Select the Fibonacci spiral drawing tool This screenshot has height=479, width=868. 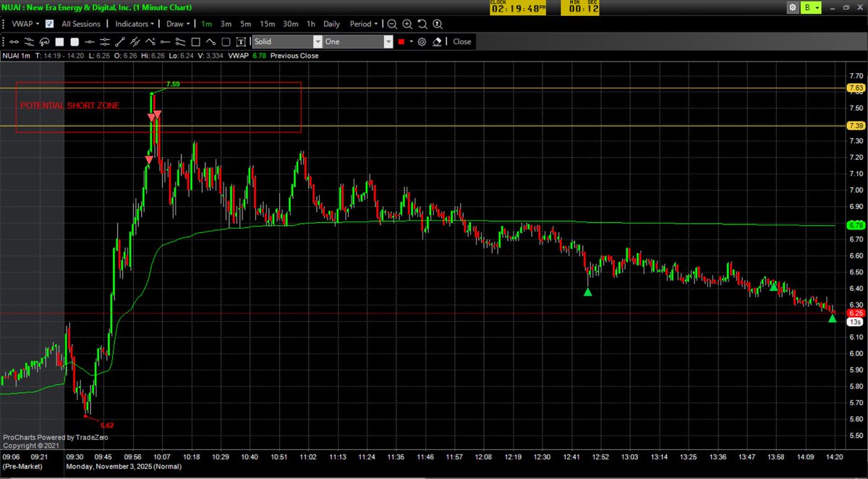44,42
